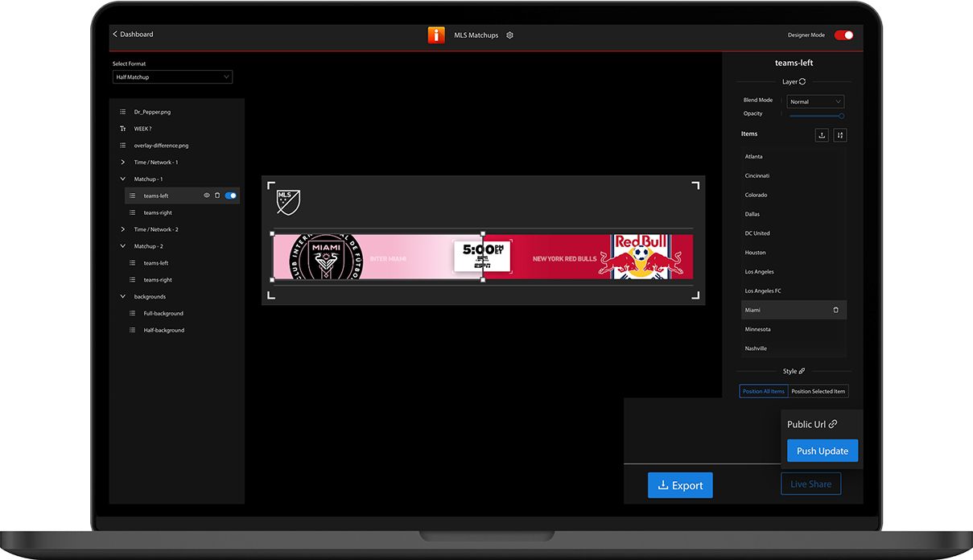The width and height of the screenshot is (973, 560).
Task: Click the list icon for overlay-difference.png
Action: tap(123, 146)
